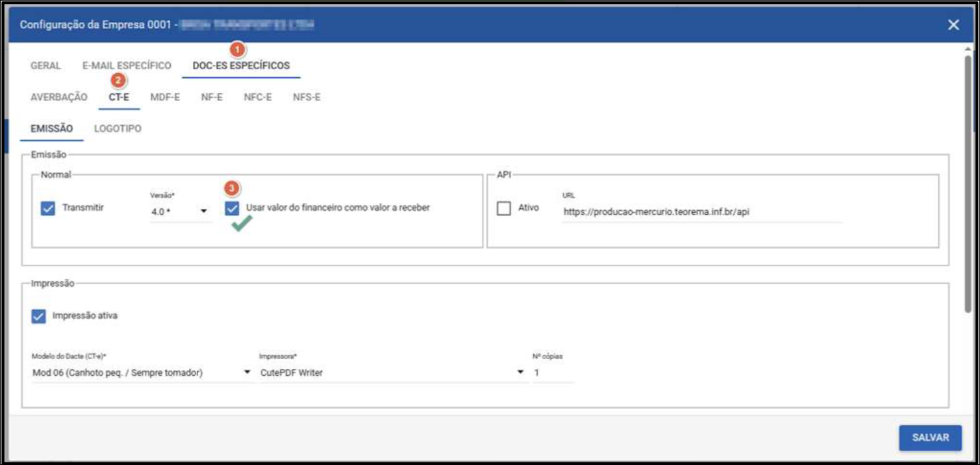Click the red step 2 marker
Screen dimensions: 980x465
click(118, 80)
